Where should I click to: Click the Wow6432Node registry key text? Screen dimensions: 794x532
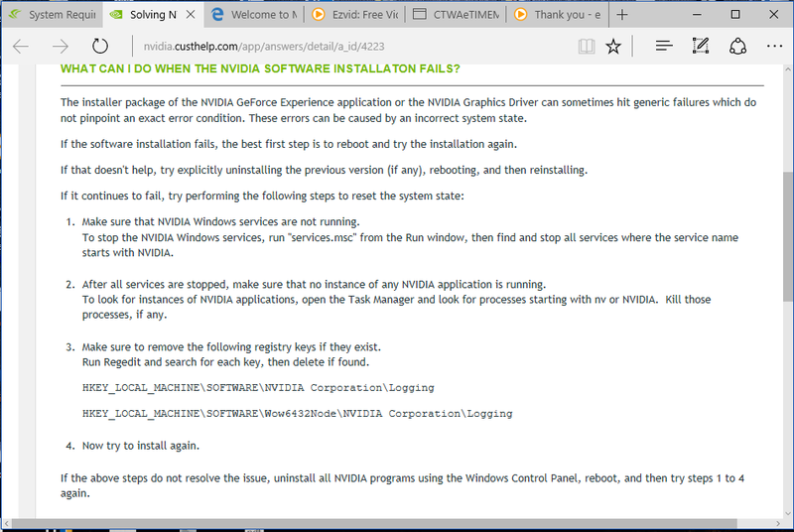click(297, 414)
